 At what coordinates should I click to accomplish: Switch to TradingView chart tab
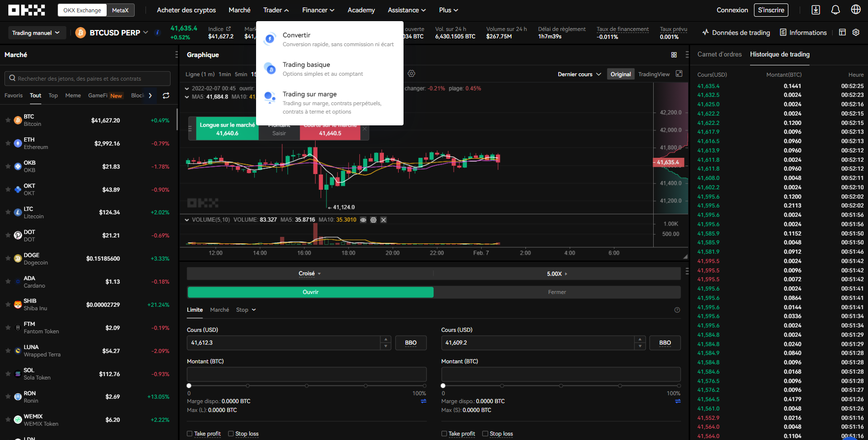(654, 74)
